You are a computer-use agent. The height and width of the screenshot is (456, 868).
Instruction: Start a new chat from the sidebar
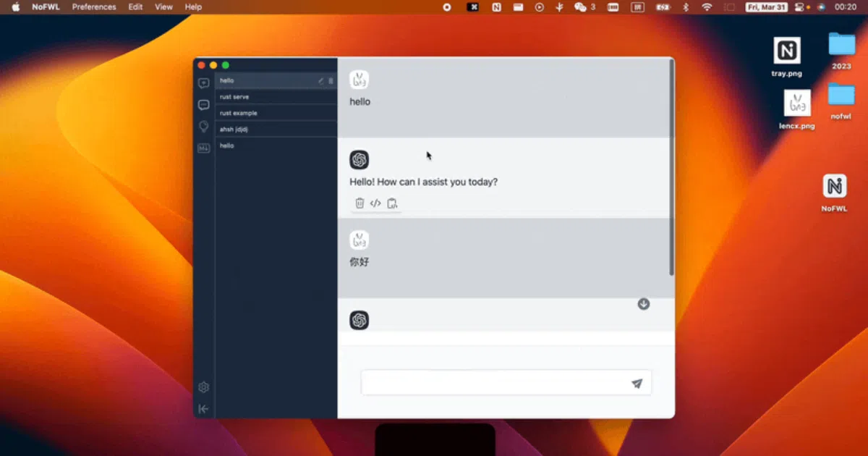(203, 83)
